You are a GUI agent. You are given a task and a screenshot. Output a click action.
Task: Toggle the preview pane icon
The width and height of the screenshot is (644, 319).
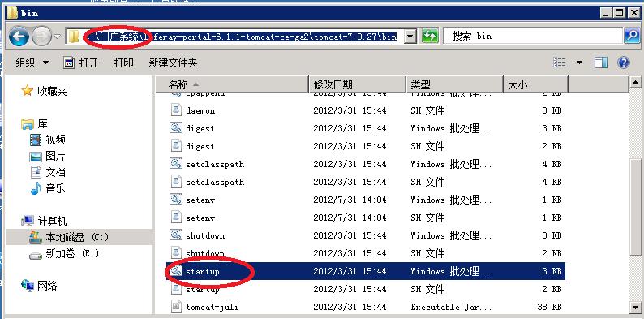pos(601,63)
